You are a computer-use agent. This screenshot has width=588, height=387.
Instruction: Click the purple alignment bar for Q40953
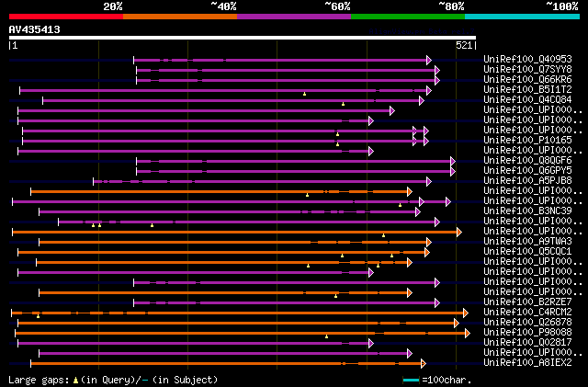point(280,60)
